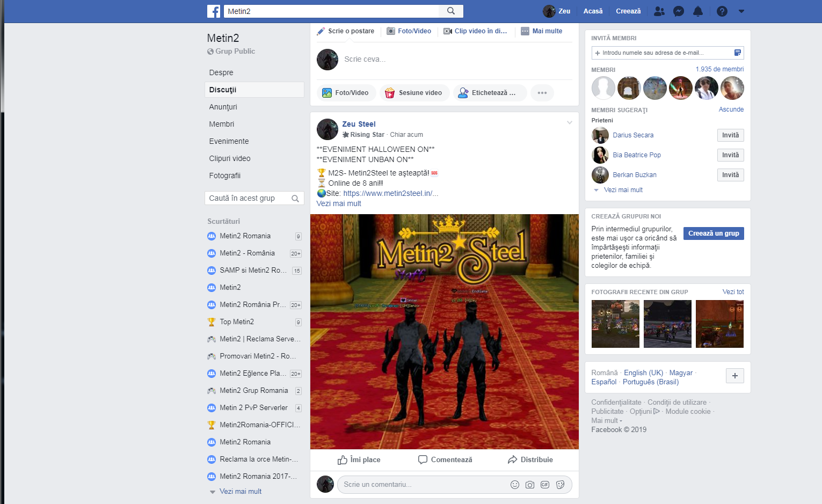Expand suggested members Vezi mai mult
Screen dimensions: 822x504
[x=623, y=190]
